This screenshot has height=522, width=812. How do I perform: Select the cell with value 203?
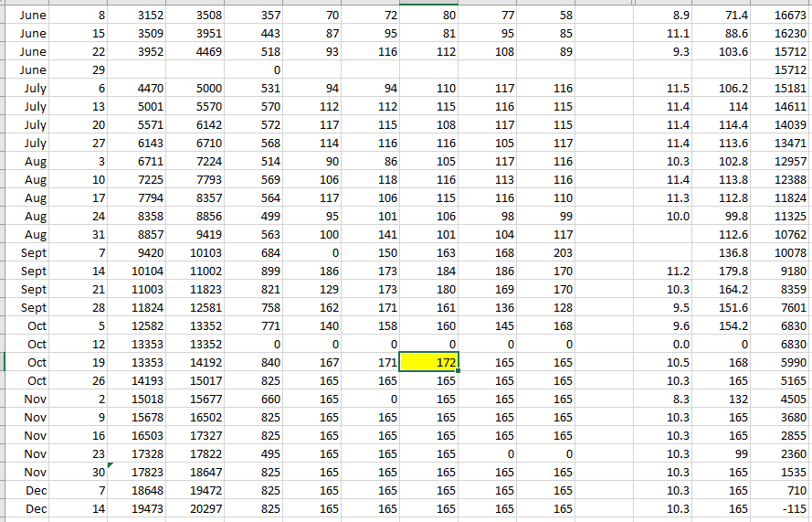(546, 253)
